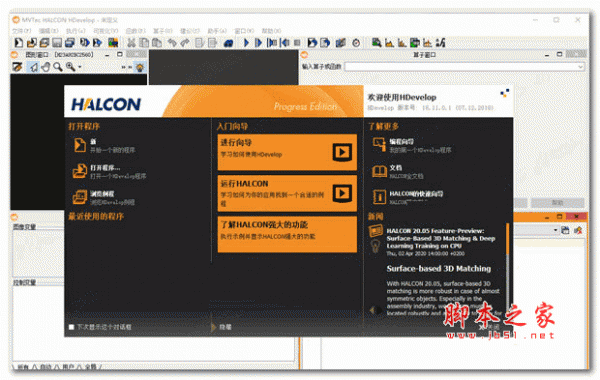
Task: Click the Copy toolbar icon
Action: (144, 42)
